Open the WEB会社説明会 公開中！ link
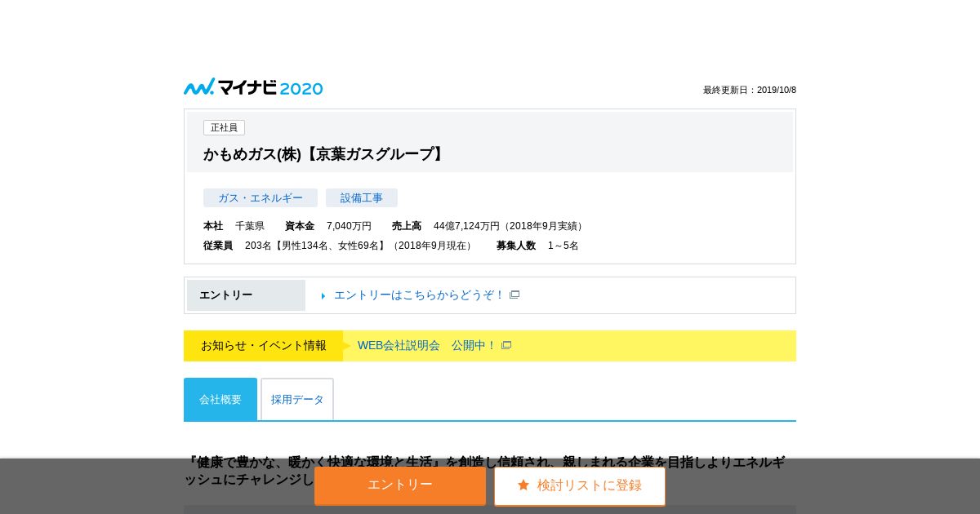Image resolution: width=980 pixels, height=514 pixels. tap(426, 346)
